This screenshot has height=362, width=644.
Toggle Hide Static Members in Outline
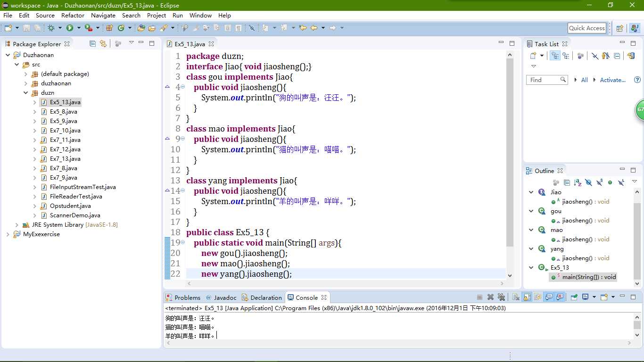point(600,182)
